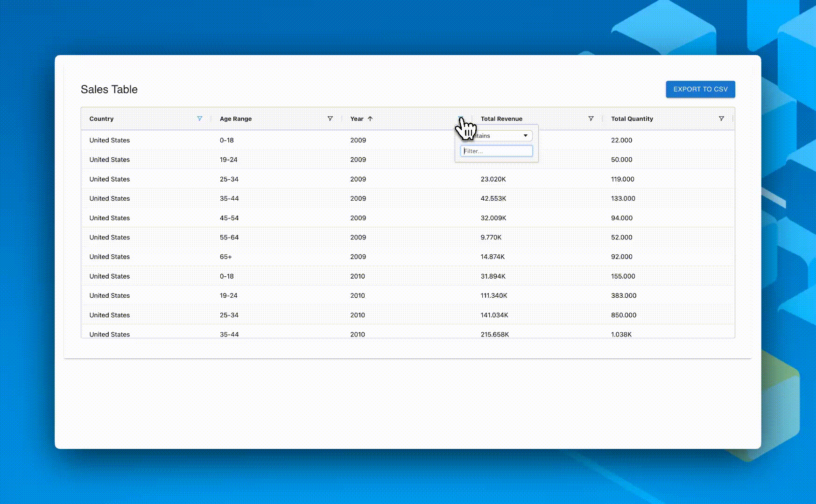Open the Age Range column filter icon
The image size is (816, 504).
click(330, 119)
